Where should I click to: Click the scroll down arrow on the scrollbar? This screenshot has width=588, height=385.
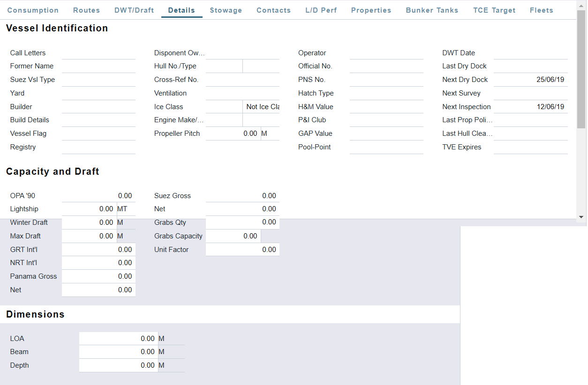(x=581, y=217)
